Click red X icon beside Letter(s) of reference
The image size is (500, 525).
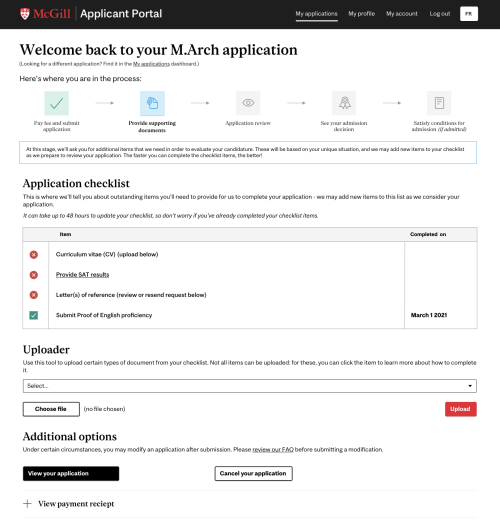click(33, 295)
